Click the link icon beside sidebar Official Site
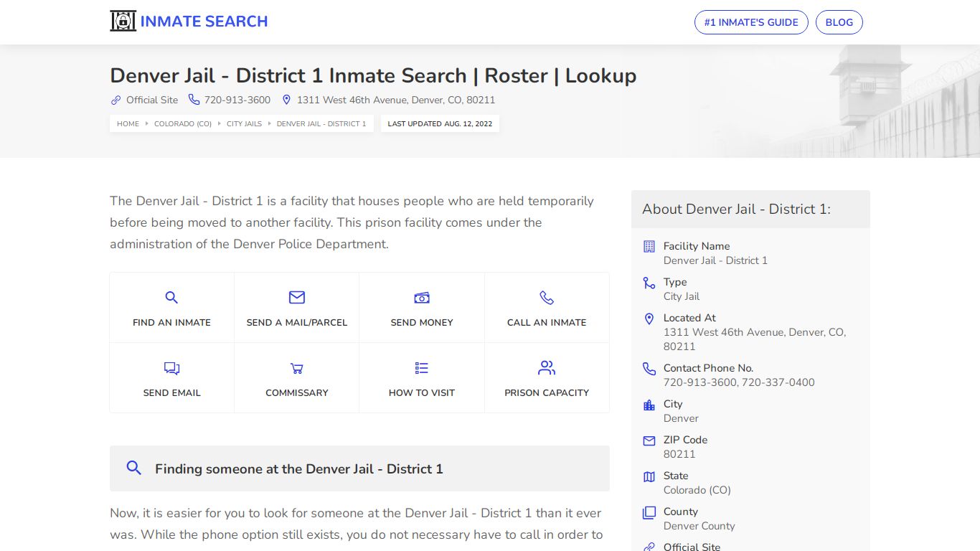The image size is (980, 551). [x=649, y=547]
